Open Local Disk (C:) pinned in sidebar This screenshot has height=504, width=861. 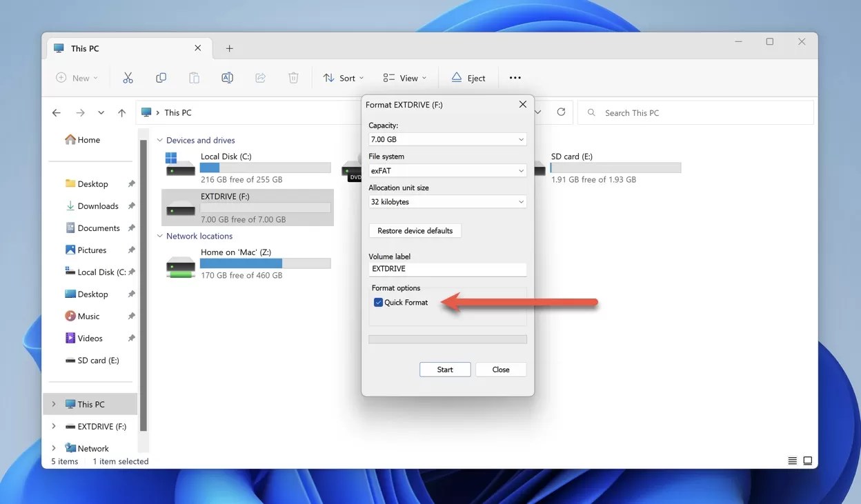tap(95, 272)
